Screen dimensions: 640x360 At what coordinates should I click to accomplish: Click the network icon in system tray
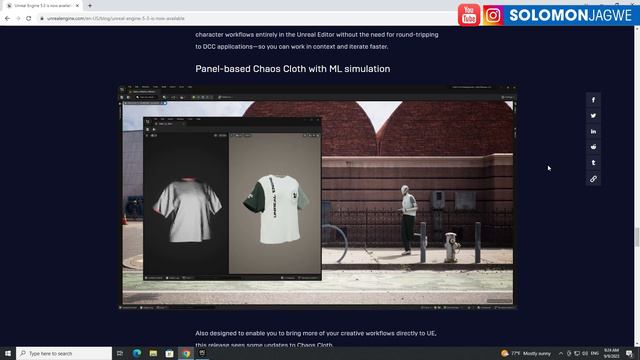point(577,353)
